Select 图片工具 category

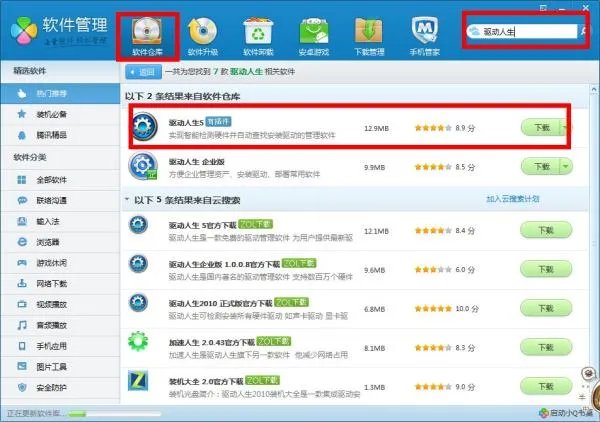(x=60, y=367)
